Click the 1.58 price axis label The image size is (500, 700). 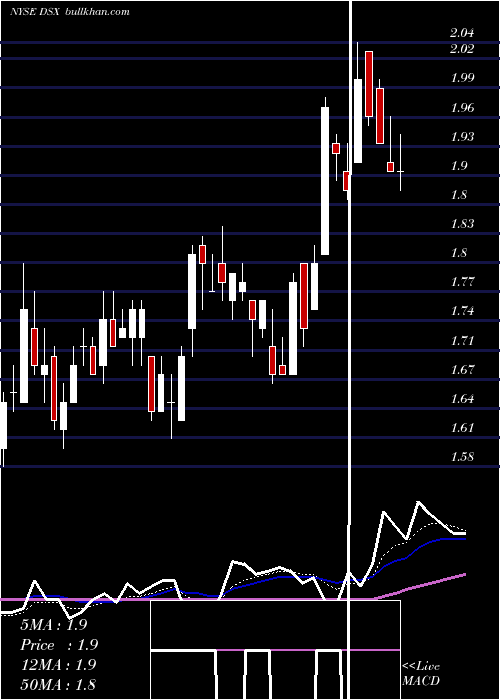(x=462, y=457)
